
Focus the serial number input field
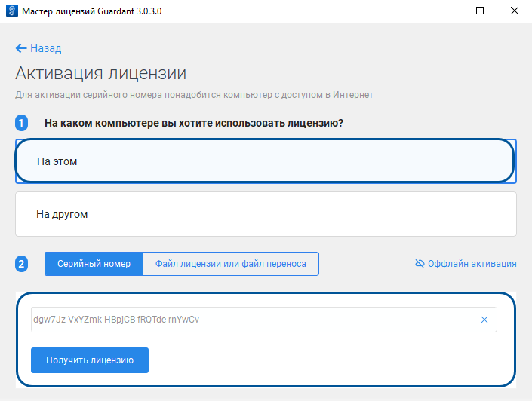coord(249,320)
